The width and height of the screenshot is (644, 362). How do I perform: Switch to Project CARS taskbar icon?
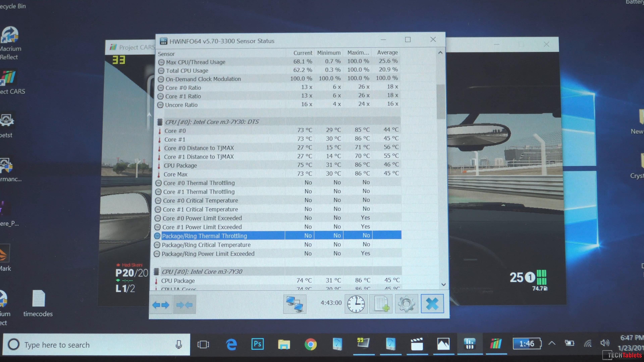(x=496, y=344)
